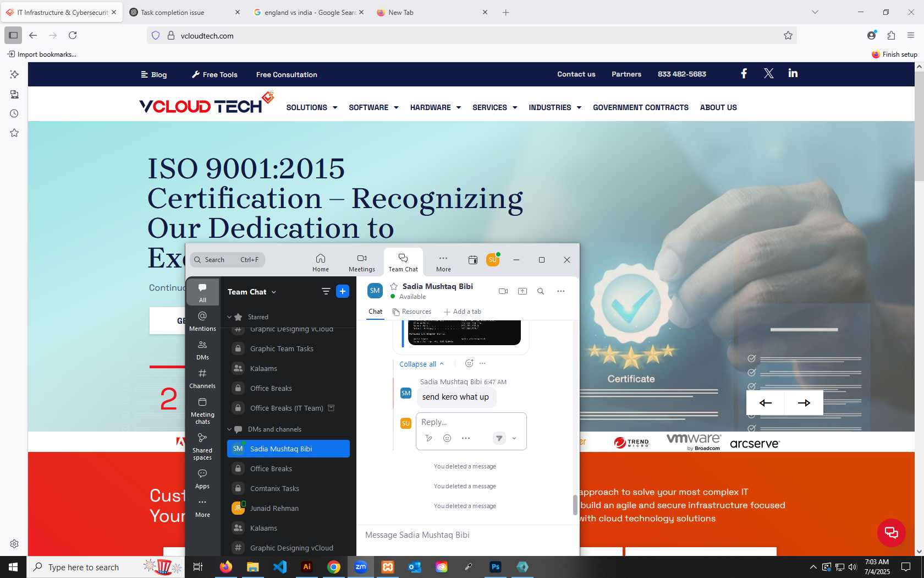This screenshot has height=578, width=924.
Task: Click Free Consultation link
Action: click(x=287, y=75)
